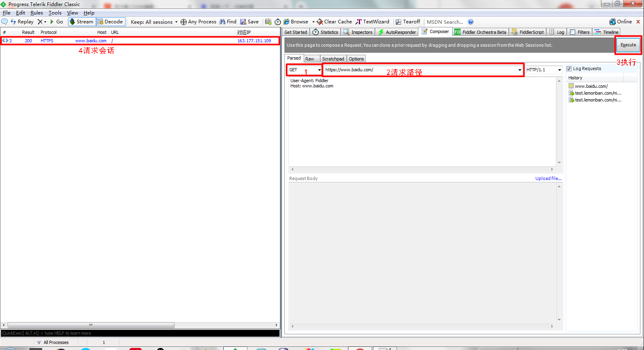Click the Go resume button
Screen dimensions: 644x350
point(56,22)
